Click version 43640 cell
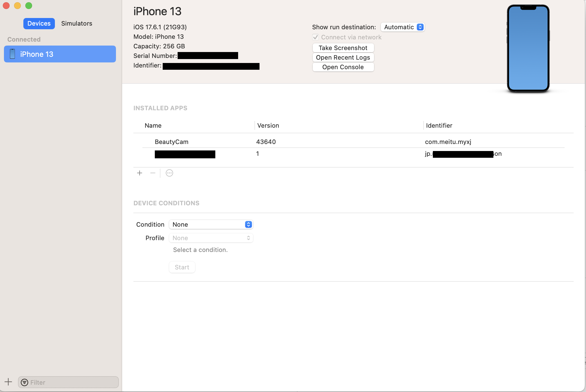586x392 pixels. pos(266,142)
